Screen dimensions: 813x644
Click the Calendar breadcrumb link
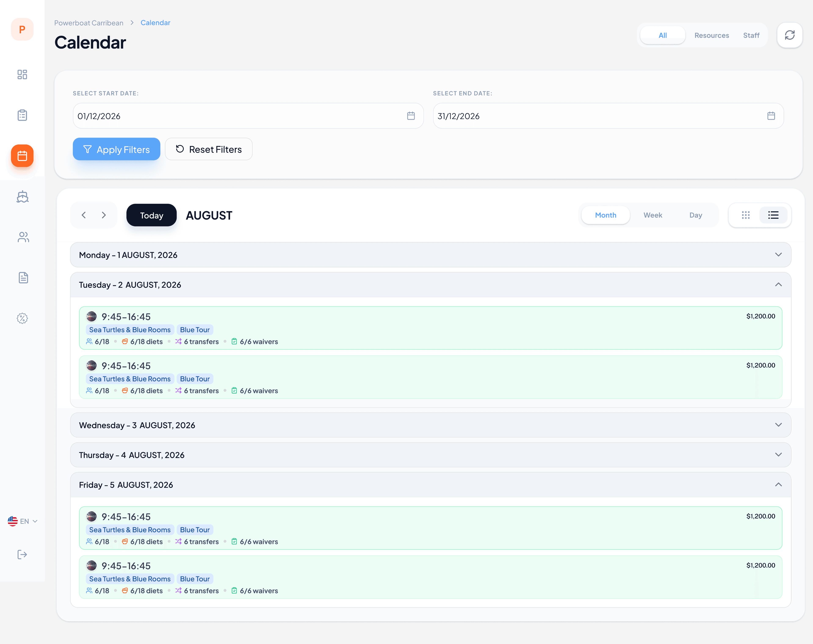pyautogui.click(x=155, y=23)
